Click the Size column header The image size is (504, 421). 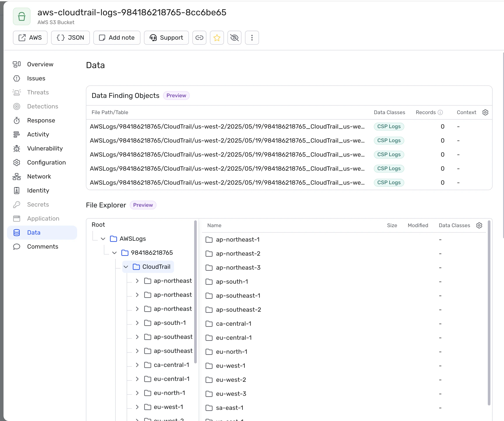click(392, 225)
